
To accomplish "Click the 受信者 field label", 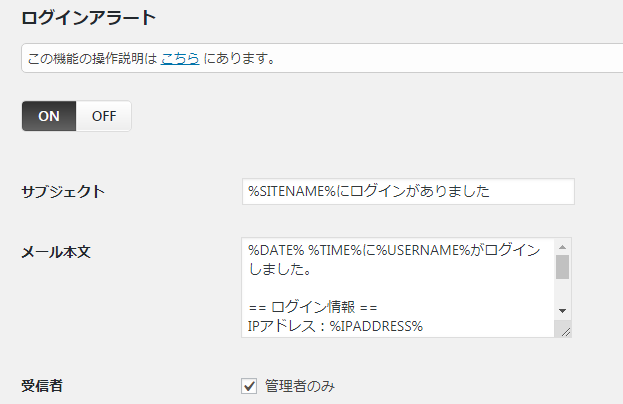I will tap(42, 386).
